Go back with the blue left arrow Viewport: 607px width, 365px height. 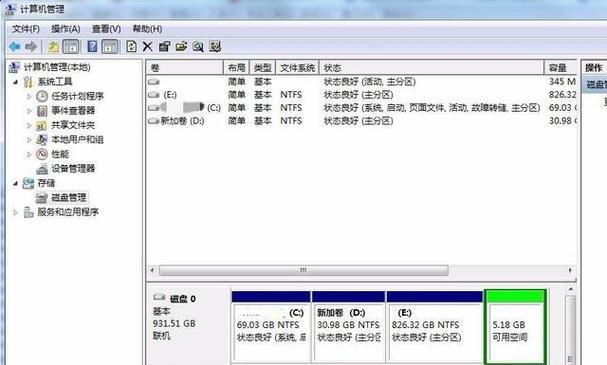(x=15, y=47)
